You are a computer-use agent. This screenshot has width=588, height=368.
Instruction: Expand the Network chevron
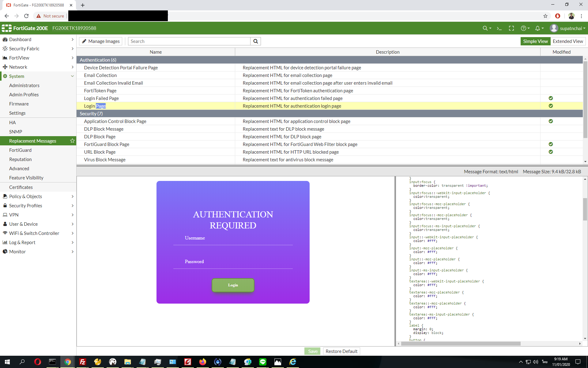click(x=72, y=67)
